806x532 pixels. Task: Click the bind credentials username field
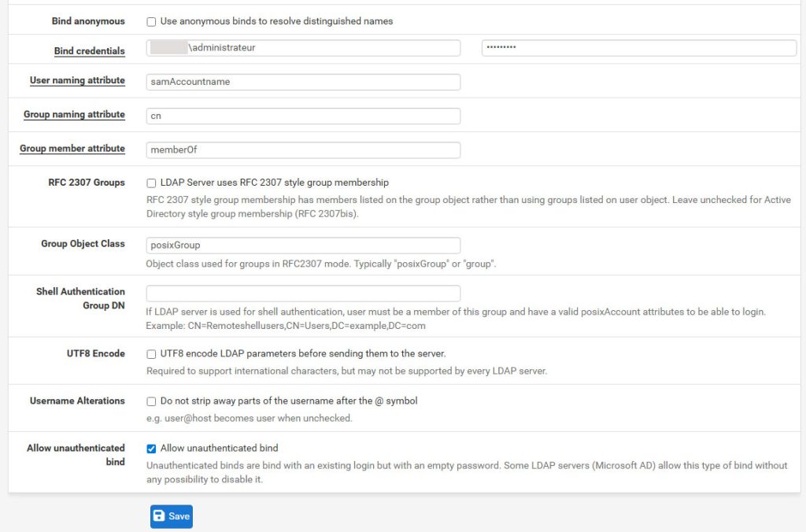click(x=303, y=48)
